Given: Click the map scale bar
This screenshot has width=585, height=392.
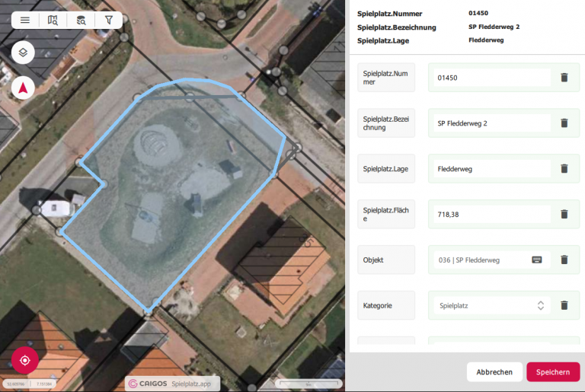Looking at the screenshot, I should (308, 384).
